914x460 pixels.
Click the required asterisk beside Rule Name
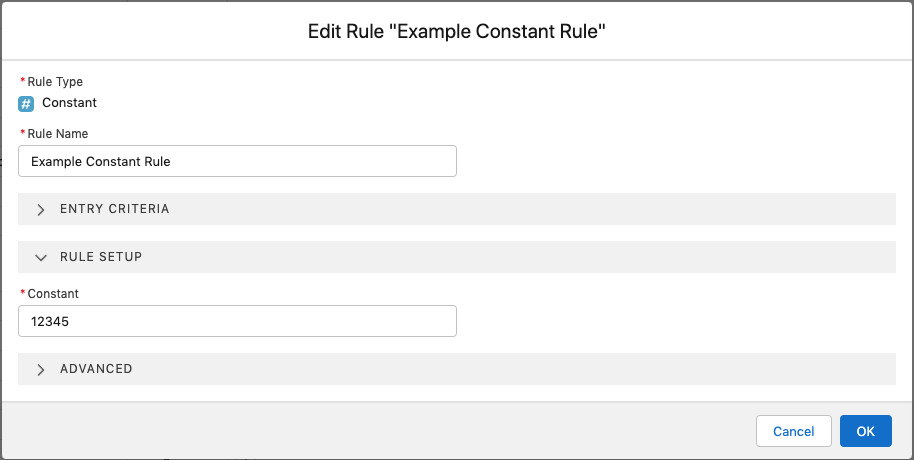point(22,133)
